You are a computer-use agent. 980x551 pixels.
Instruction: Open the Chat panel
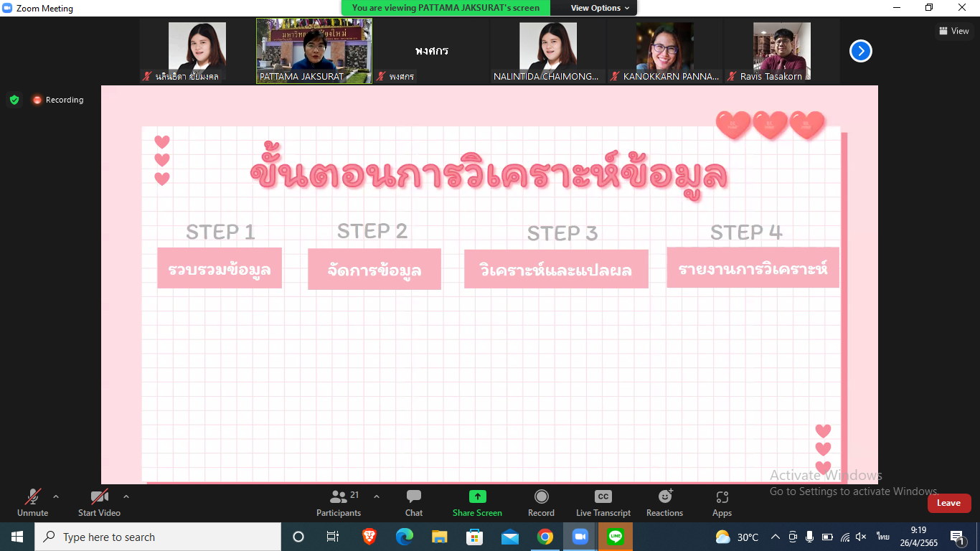pos(414,502)
